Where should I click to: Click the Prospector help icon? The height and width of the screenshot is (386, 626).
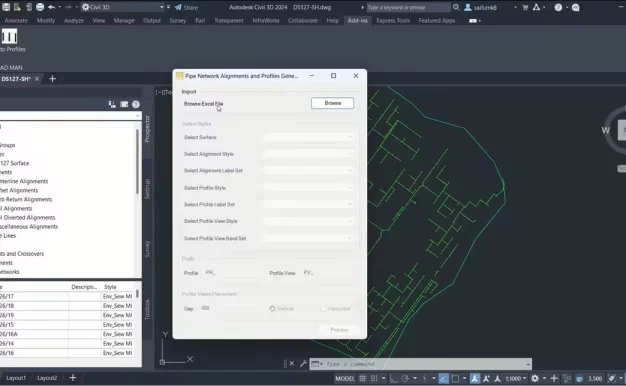click(x=136, y=104)
